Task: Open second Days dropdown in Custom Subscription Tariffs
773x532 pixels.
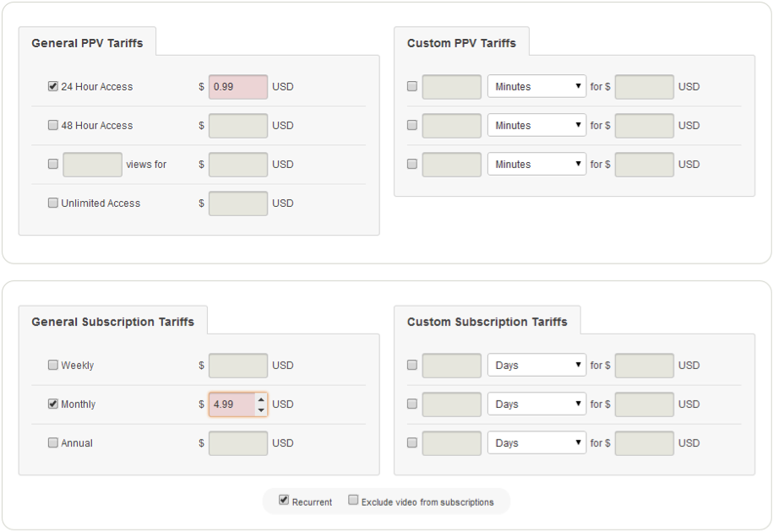Action: [x=536, y=404]
